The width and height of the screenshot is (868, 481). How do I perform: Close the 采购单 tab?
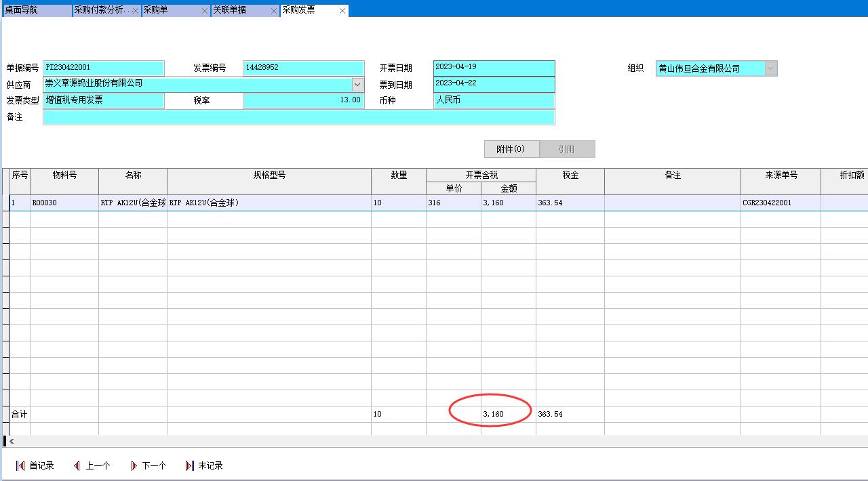point(205,11)
